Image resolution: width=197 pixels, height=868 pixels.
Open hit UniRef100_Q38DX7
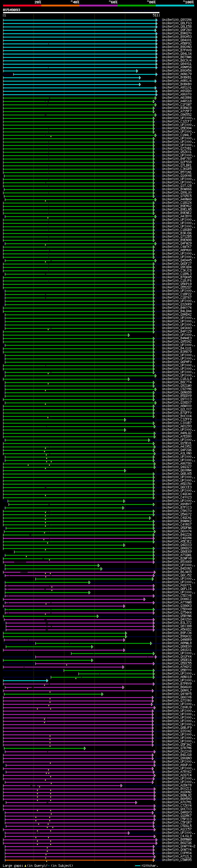point(176,403)
